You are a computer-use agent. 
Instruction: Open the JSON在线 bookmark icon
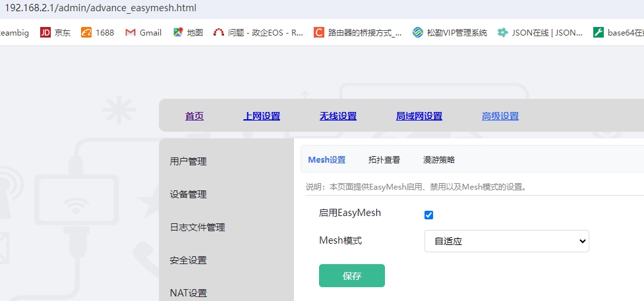point(503,32)
